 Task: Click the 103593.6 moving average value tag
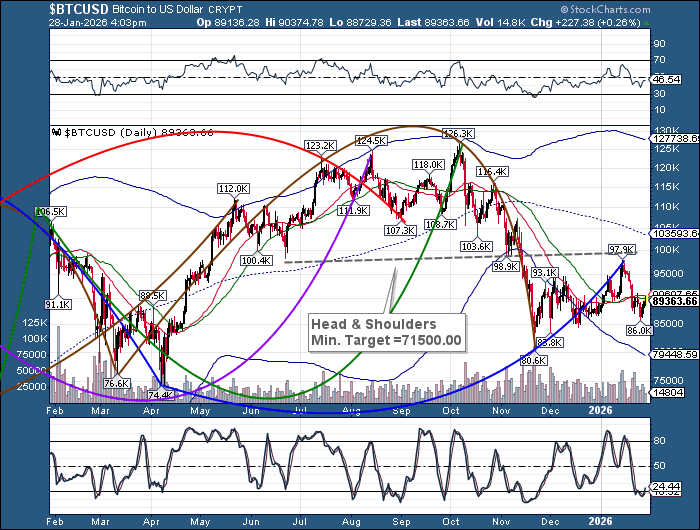(x=674, y=231)
